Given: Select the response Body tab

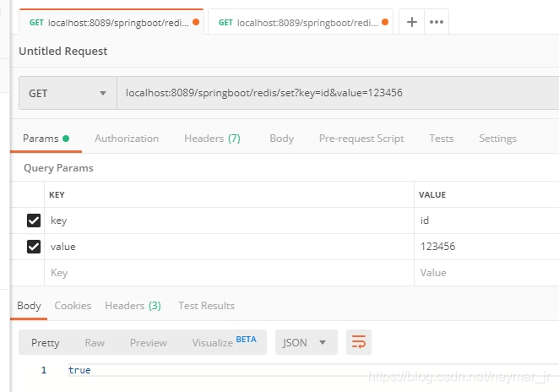Looking at the screenshot, I should tap(29, 306).
